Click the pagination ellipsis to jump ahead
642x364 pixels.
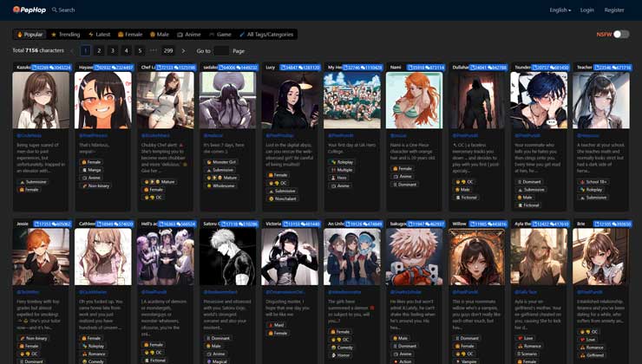coord(154,51)
